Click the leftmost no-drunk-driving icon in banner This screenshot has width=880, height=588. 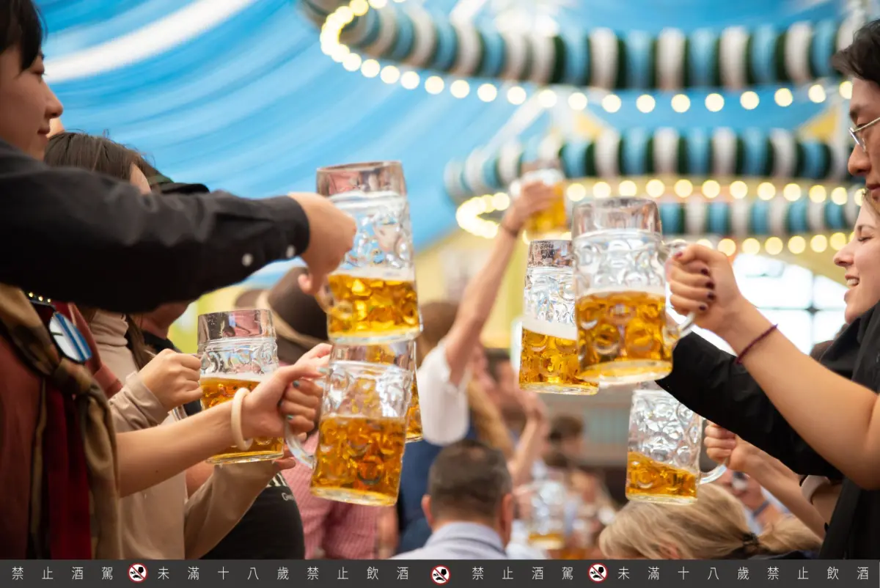[137, 573]
